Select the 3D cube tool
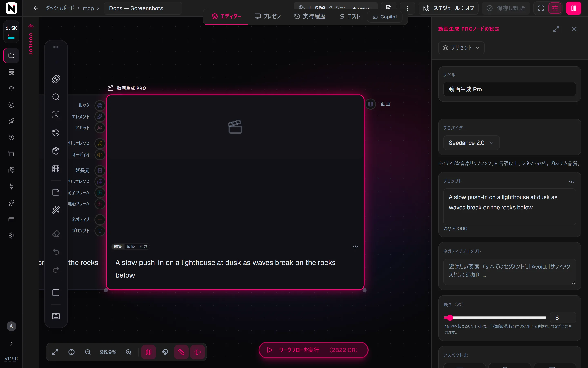The width and height of the screenshot is (588, 368). [x=56, y=151]
